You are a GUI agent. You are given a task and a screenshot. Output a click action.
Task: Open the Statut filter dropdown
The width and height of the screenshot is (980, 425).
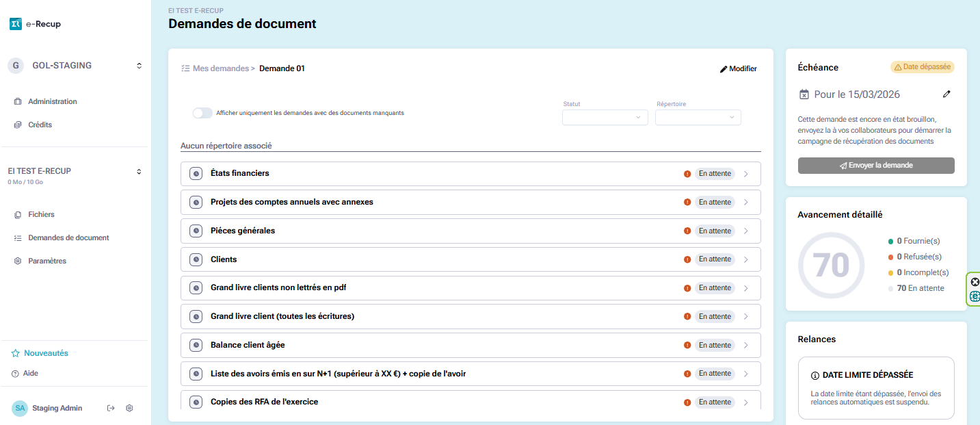605,118
